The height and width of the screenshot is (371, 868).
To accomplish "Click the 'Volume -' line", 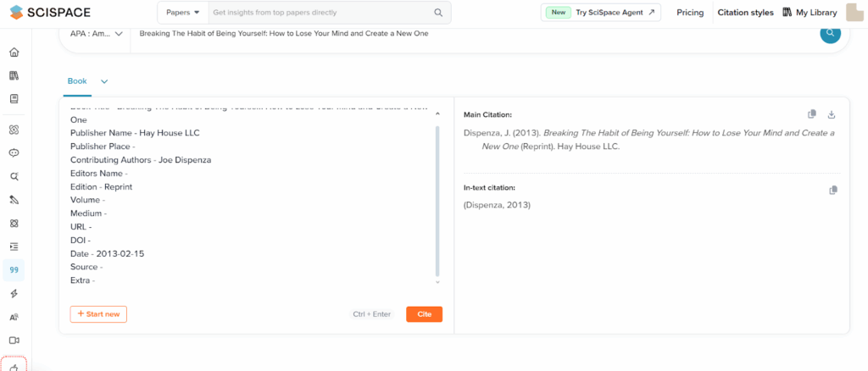I will coord(87,200).
